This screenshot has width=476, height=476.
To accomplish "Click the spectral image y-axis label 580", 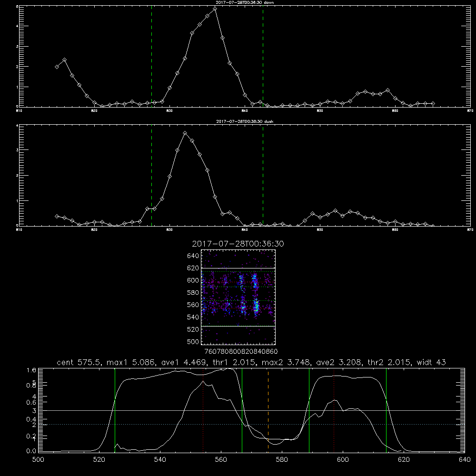I will [193, 293].
